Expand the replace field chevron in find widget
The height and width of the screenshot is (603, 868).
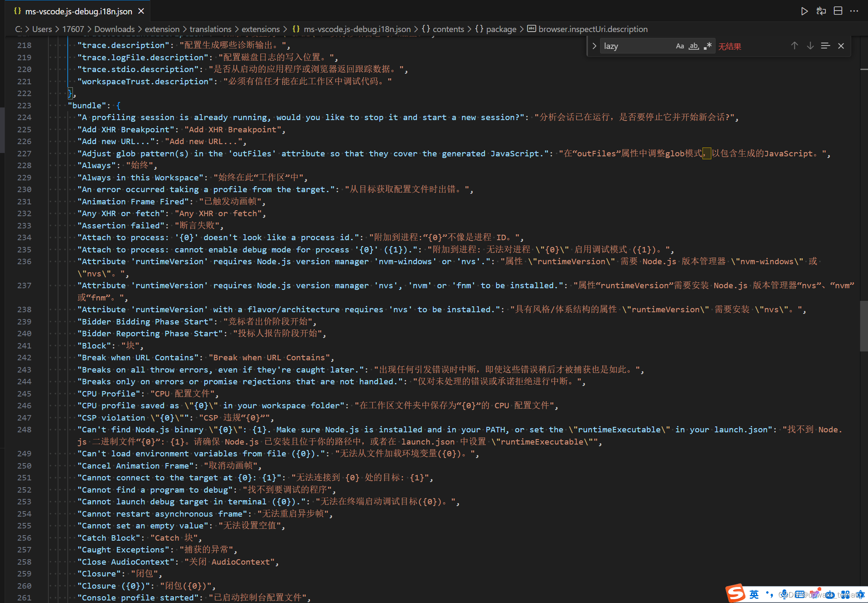(x=594, y=46)
